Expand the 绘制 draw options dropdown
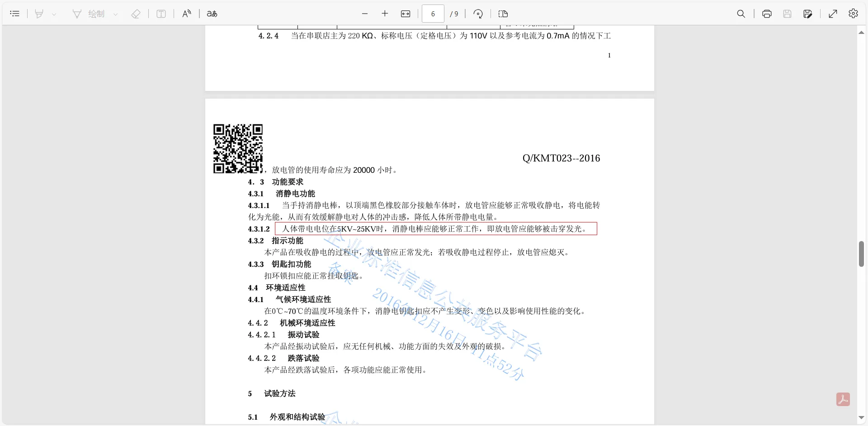This screenshot has width=868, height=426. pos(116,14)
